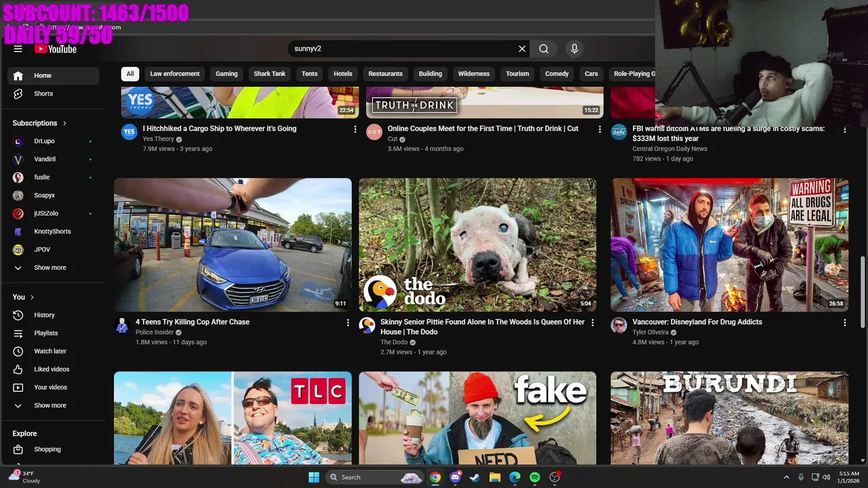Select the Restaurants filter chip
Screen dimensions: 868x488
[386, 74]
